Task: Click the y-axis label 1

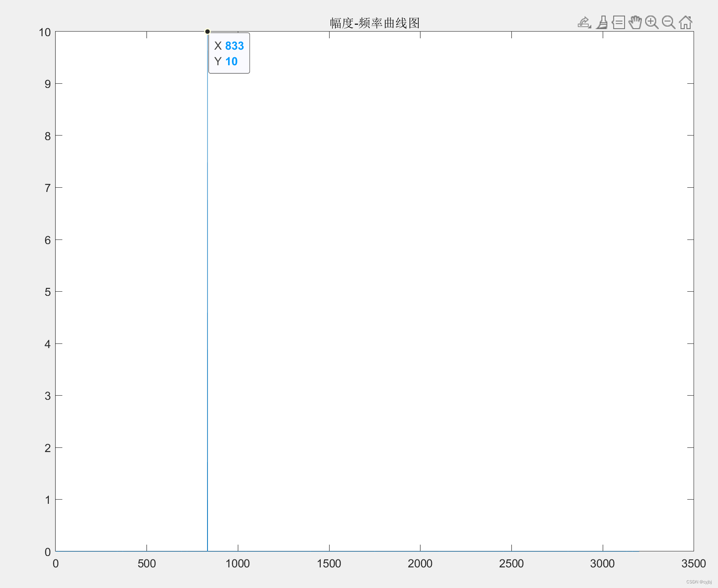Action: pos(48,500)
